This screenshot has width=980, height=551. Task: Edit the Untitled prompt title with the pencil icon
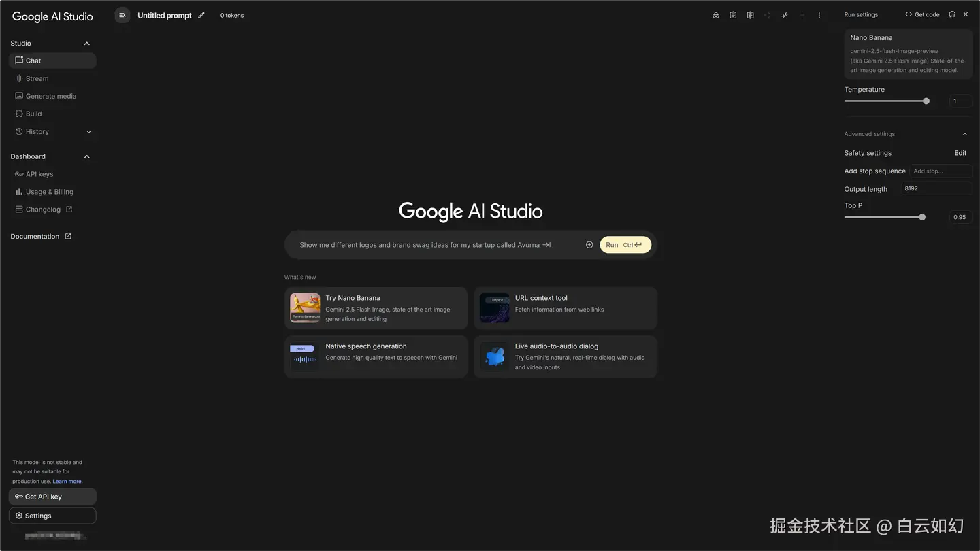[x=201, y=15]
